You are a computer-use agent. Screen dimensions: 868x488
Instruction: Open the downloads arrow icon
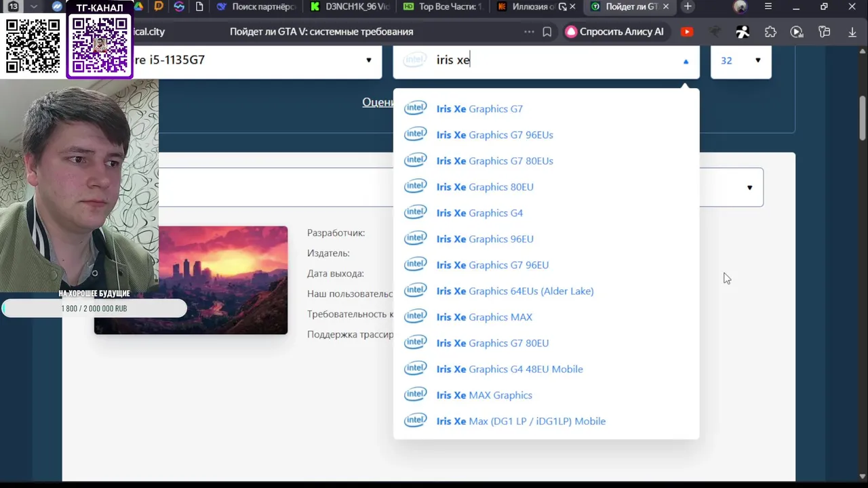[x=852, y=32]
